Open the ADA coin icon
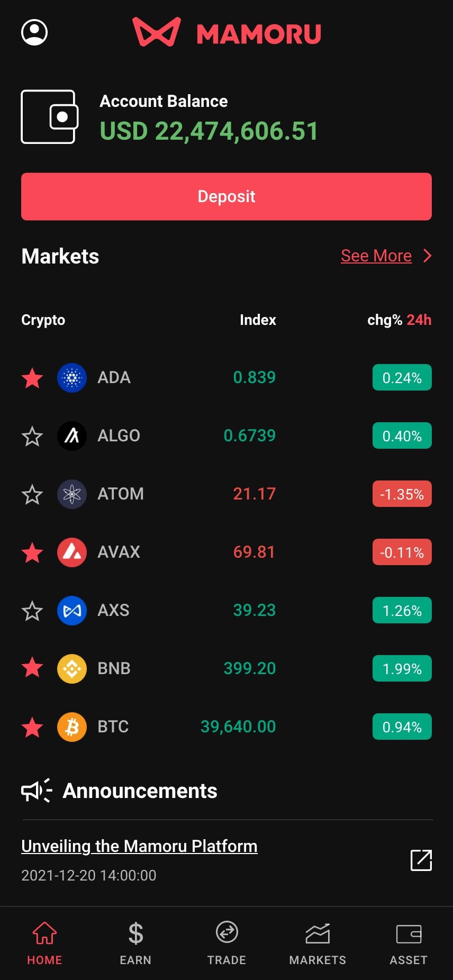Image resolution: width=453 pixels, height=980 pixels. tap(72, 378)
